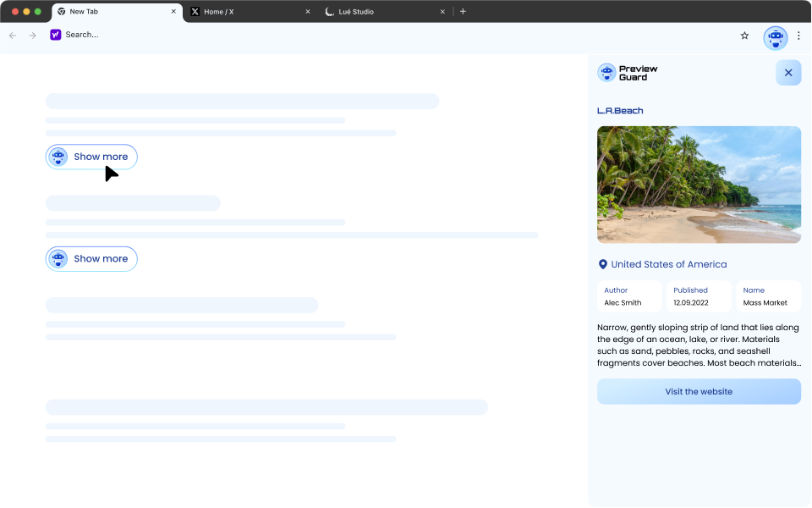This screenshot has width=812, height=508.
Task: Click the beach preview image
Action: 699,185
